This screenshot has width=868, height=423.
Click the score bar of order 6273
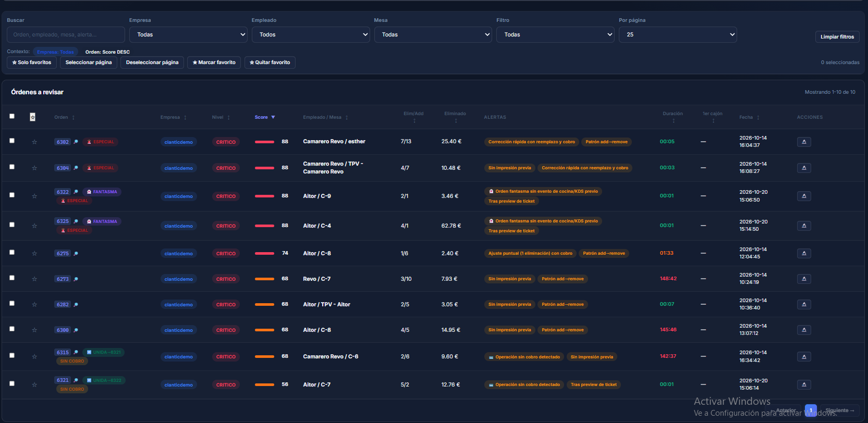point(264,279)
